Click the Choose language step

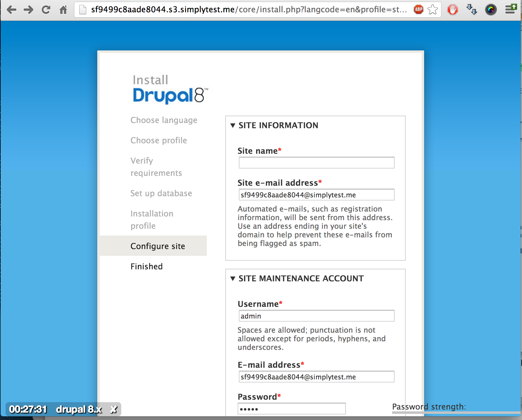(x=164, y=120)
